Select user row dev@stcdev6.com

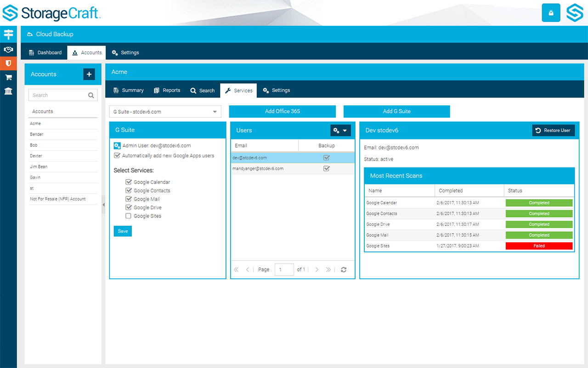293,158
